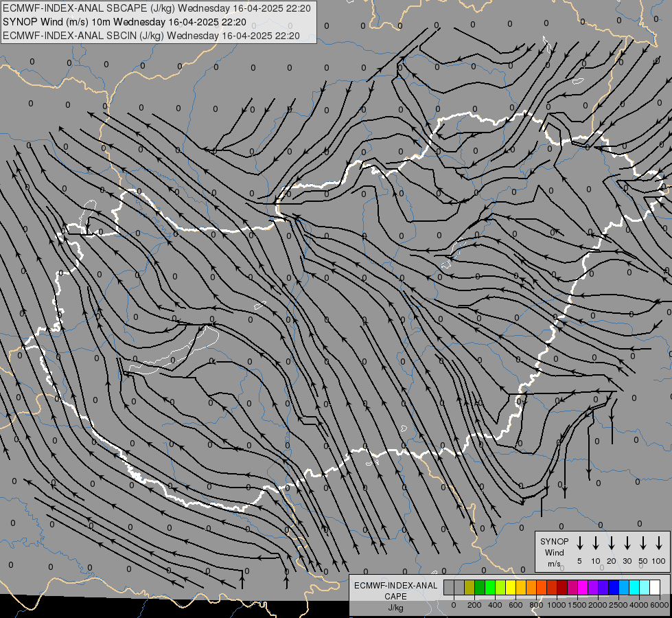Click the '400' tick on CAPE scale
This screenshot has height=618, width=672.
495,605
